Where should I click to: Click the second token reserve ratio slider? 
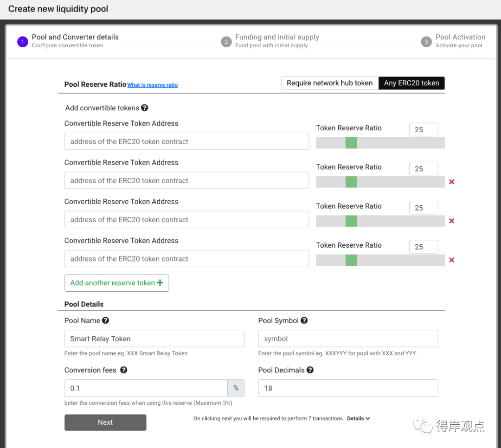pyautogui.click(x=380, y=182)
